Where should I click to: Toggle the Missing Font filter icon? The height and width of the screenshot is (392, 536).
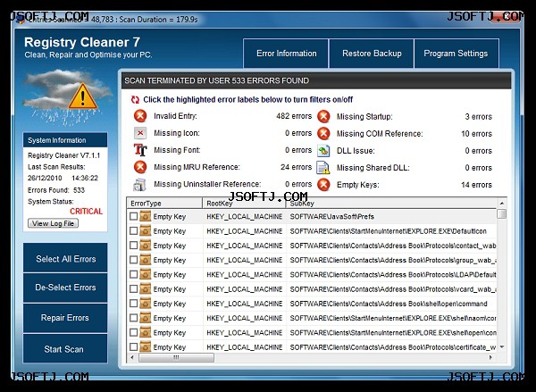[x=140, y=150]
